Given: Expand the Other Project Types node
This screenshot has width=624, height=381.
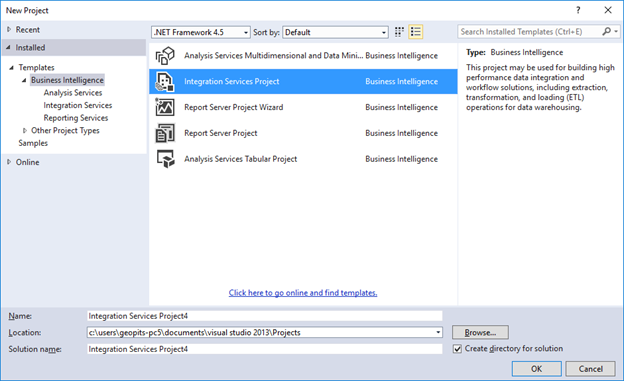Looking at the screenshot, I should (x=25, y=131).
